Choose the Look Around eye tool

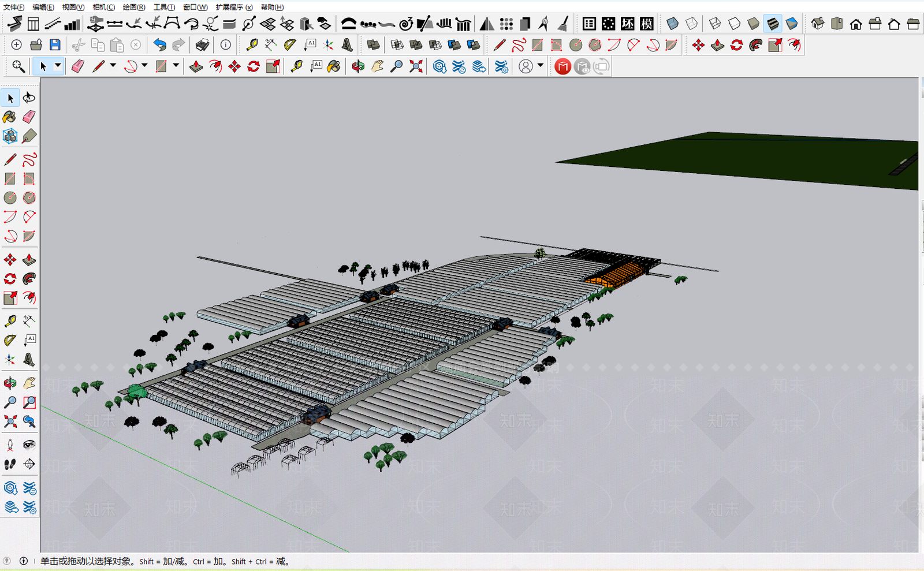(x=29, y=445)
